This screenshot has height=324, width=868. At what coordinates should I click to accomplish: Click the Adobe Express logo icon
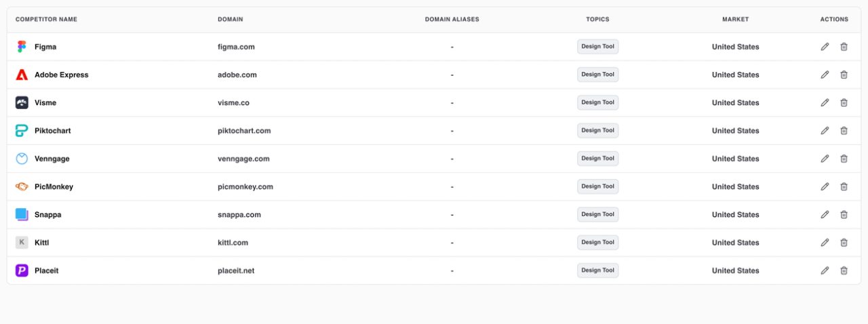coord(22,75)
